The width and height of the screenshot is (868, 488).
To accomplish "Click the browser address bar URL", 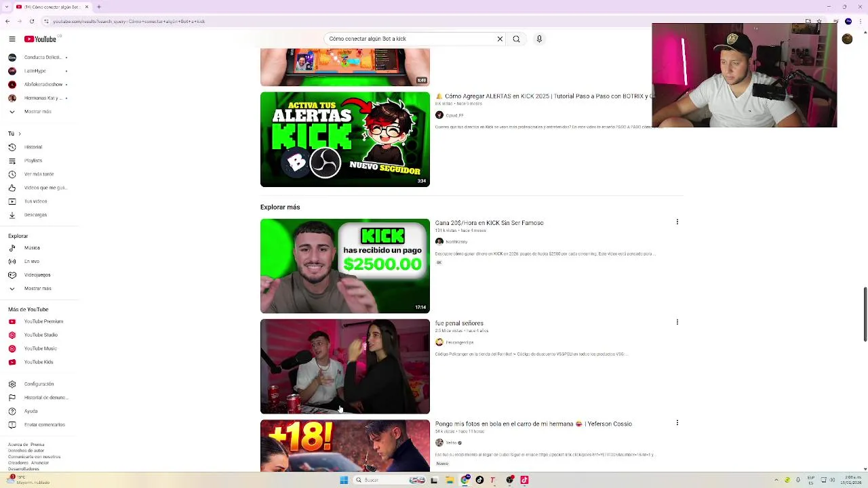I will coord(129,22).
